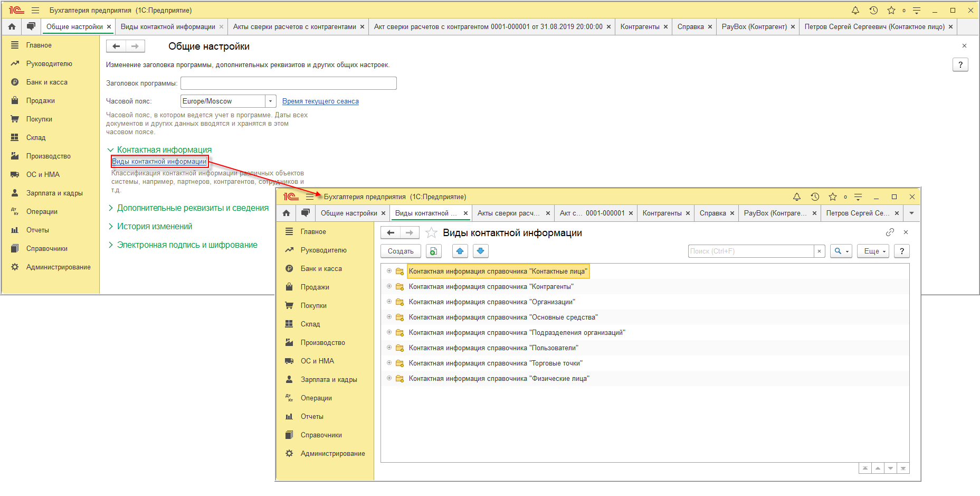Viewport: 980px width, 496px height.
Task: Click the blue move up arrow button
Action: click(460, 251)
